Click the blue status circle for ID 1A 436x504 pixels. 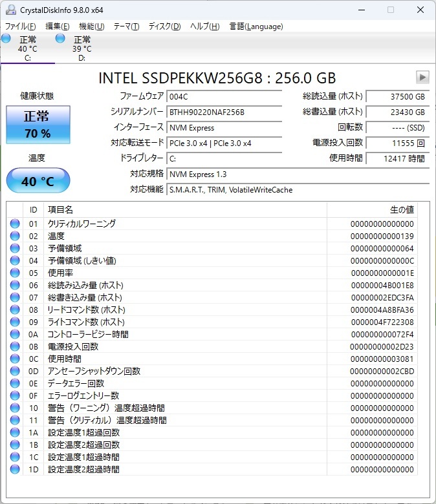15,432
